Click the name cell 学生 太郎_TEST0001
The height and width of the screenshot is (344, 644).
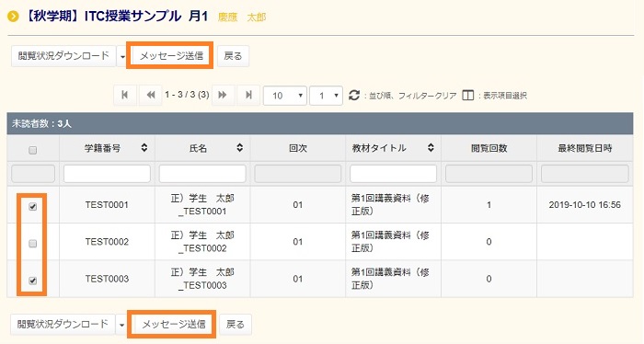click(x=202, y=205)
